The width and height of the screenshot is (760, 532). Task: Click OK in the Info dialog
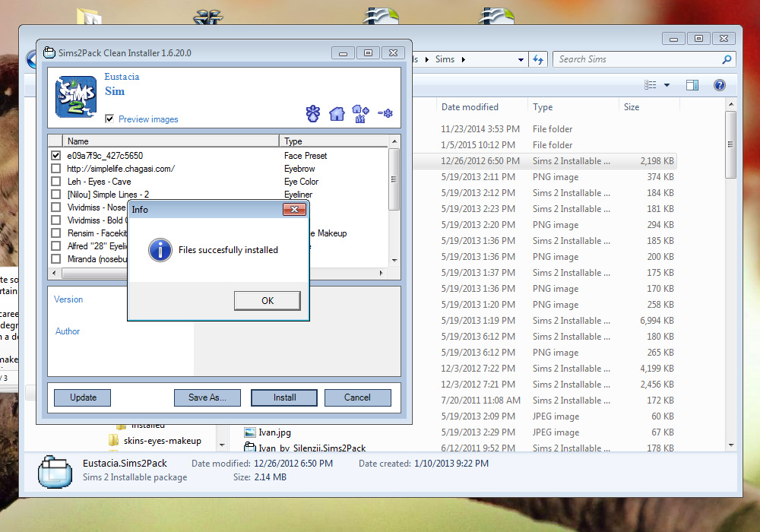click(267, 301)
